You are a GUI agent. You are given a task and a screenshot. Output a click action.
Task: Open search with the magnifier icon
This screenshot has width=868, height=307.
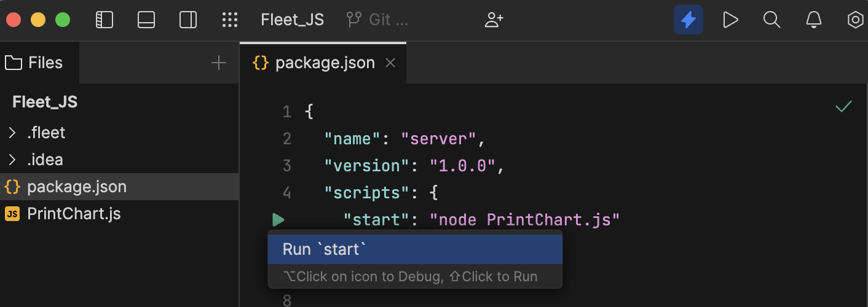coord(771,20)
